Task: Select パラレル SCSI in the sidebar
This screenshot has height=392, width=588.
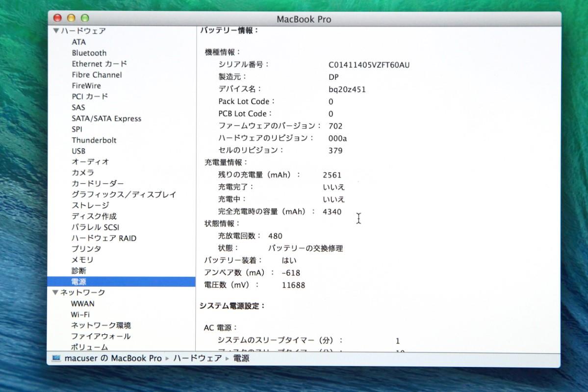Action: (x=95, y=227)
